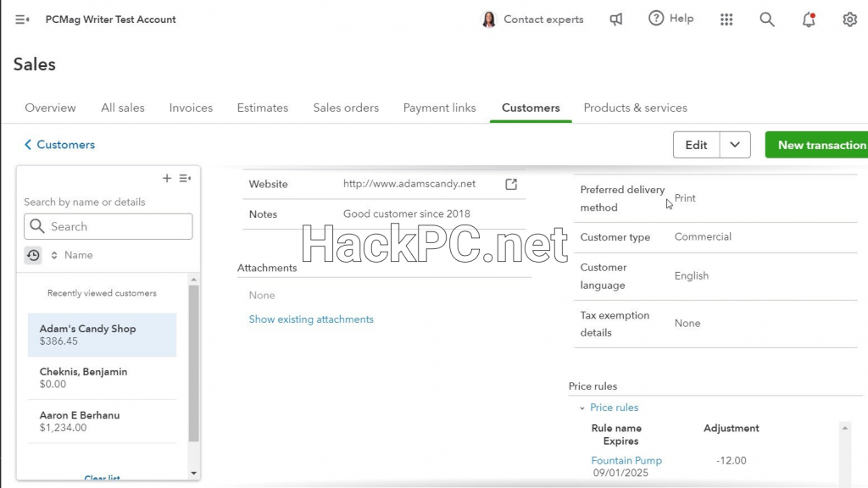This screenshot has height=488, width=868.
Task: Add a new customer with plus icon
Action: 167,178
